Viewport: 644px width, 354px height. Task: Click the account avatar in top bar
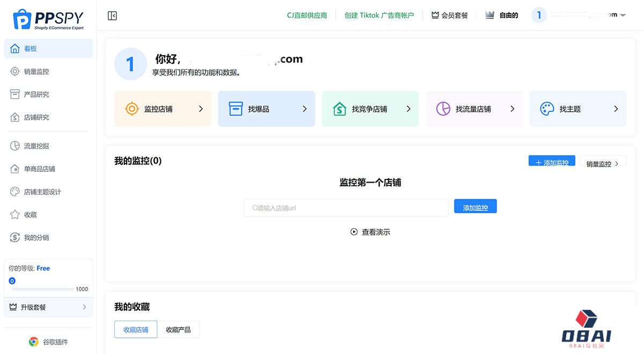539,15
